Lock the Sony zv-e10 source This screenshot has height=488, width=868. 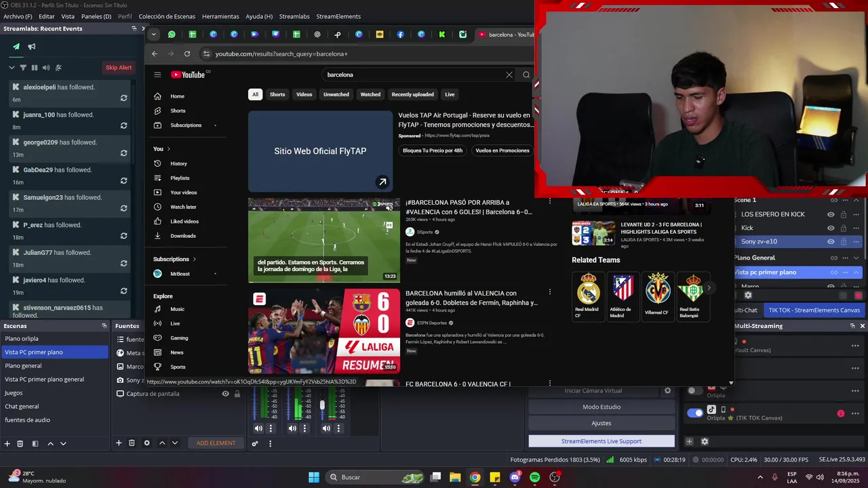(x=844, y=241)
